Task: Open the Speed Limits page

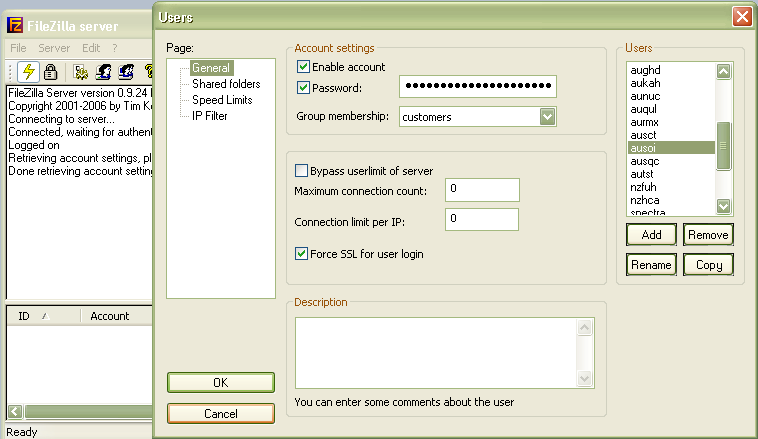Action: pos(222,100)
